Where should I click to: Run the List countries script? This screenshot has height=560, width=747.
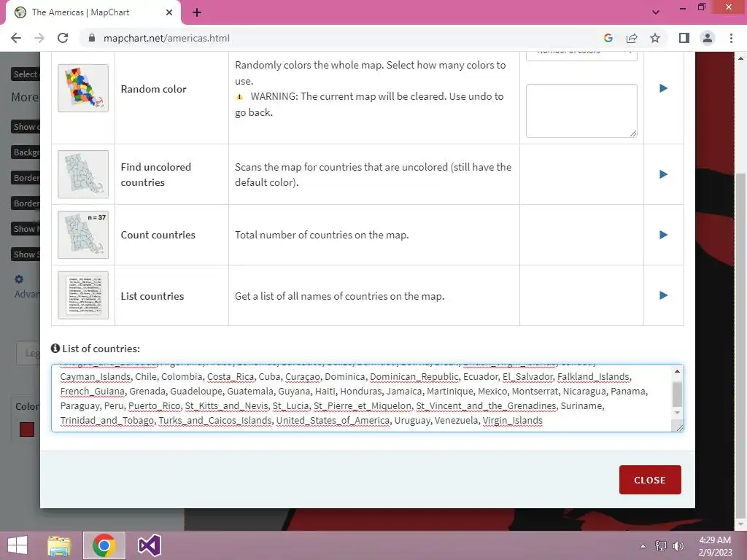tap(663, 295)
